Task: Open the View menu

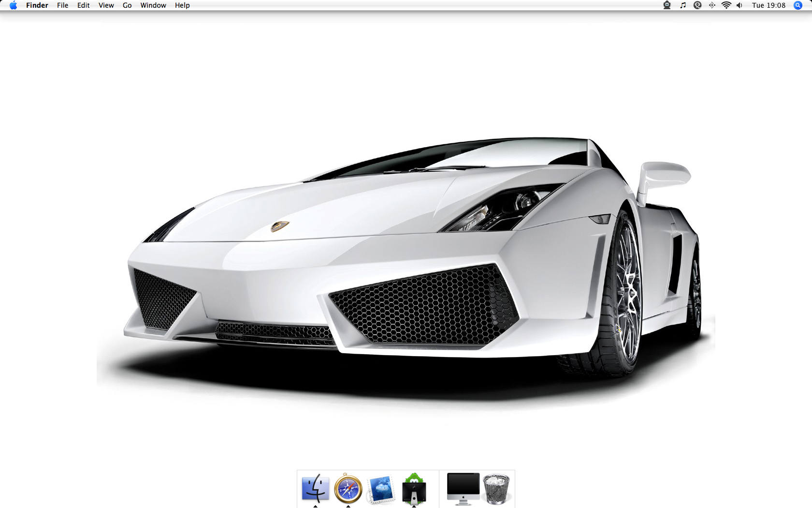Action: (x=106, y=5)
